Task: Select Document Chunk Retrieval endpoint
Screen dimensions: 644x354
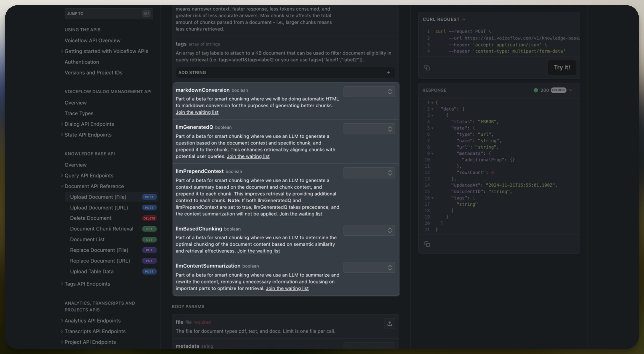Action: tap(102, 229)
